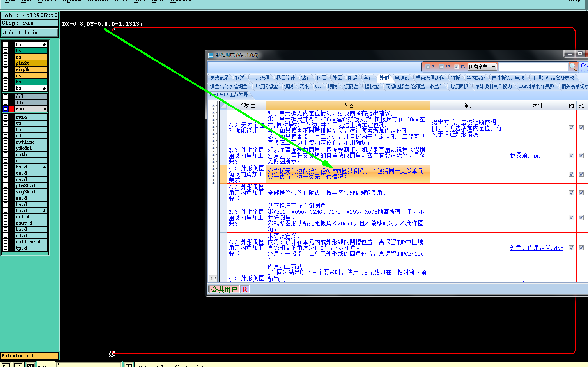The image size is (588, 367).
Task: Open the 倒圆角.jpg attachment link
Action: pos(525,155)
